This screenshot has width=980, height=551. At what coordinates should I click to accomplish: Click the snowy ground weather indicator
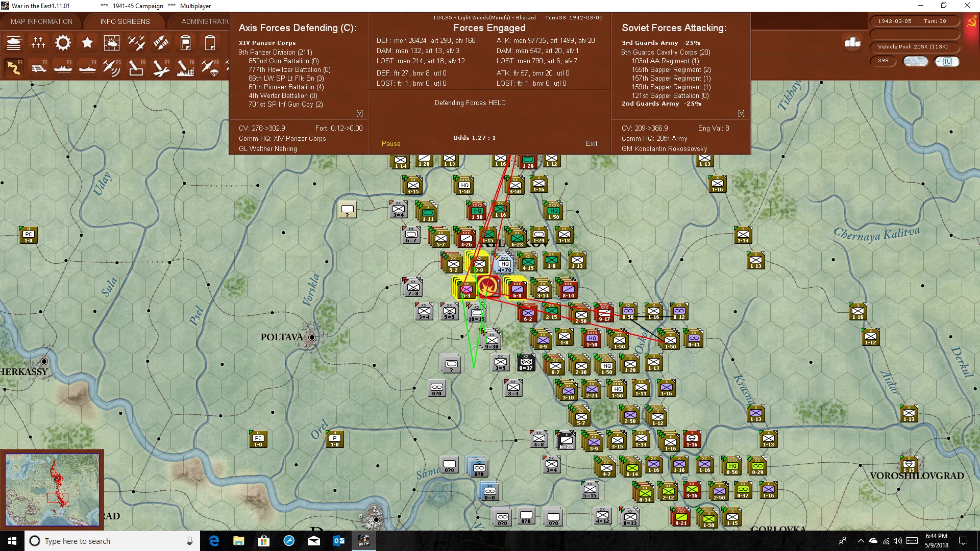pos(916,61)
